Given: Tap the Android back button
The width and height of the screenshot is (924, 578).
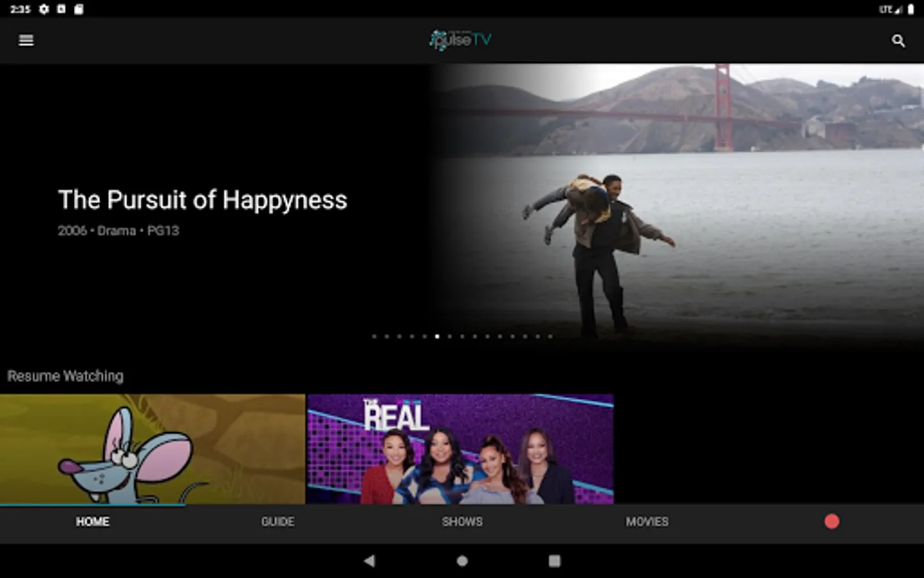Looking at the screenshot, I should (369, 561).
